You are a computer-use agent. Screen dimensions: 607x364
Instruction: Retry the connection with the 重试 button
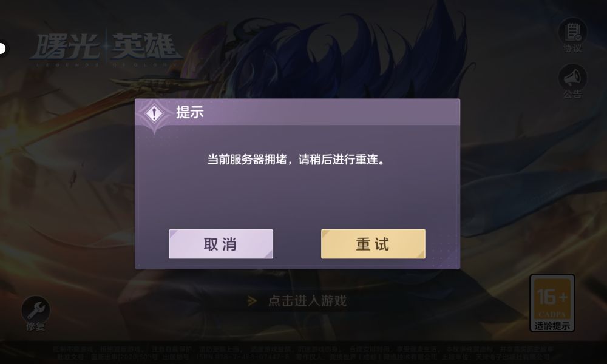373,244
